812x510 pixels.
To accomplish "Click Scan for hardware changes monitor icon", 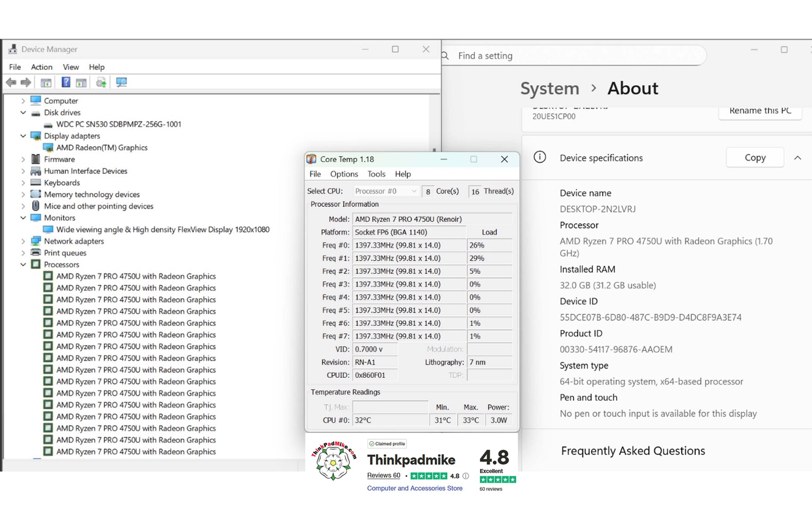I will (x=121, y=82).
